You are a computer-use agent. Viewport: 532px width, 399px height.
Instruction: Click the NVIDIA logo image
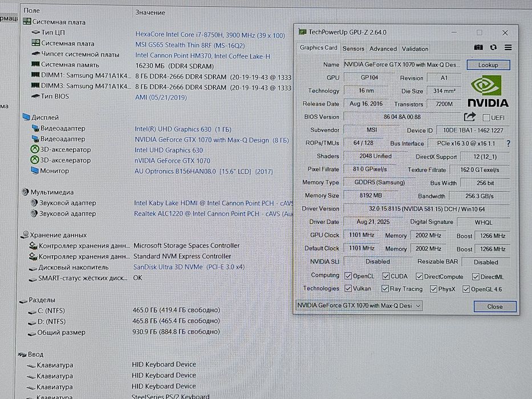tap(488, 91)
